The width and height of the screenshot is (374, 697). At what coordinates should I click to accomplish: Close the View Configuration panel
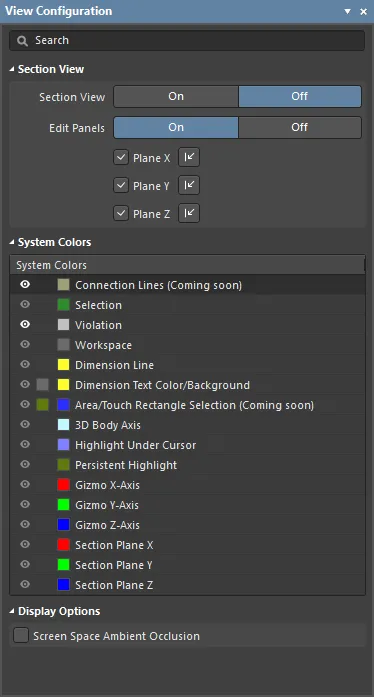363,12
